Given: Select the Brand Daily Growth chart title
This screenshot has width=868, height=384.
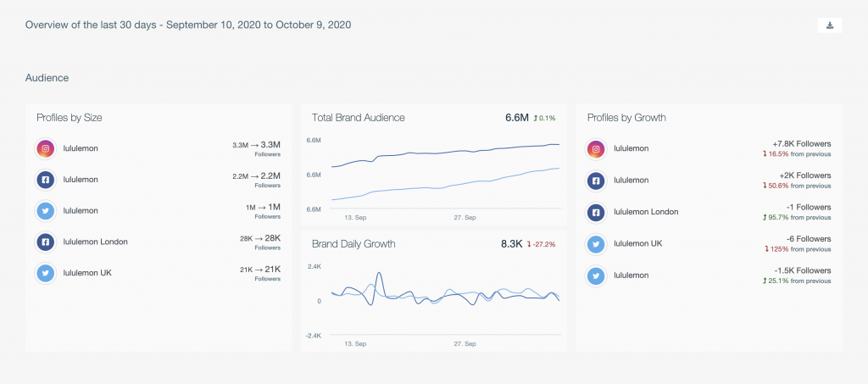Looking at the screenshot, I should coord(353,243).
